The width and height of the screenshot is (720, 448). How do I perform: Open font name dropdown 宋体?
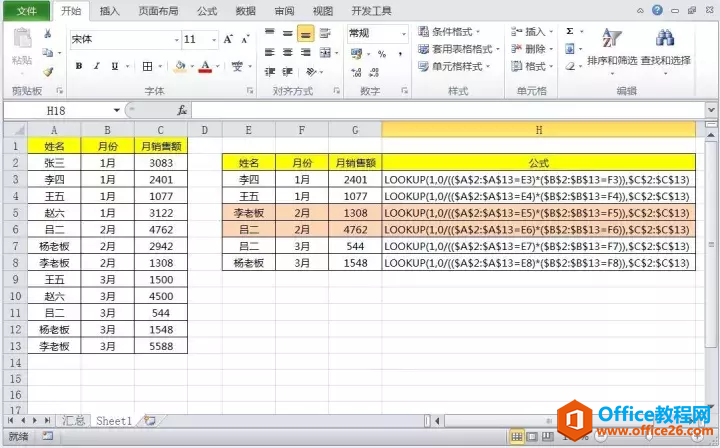[177, 40]
